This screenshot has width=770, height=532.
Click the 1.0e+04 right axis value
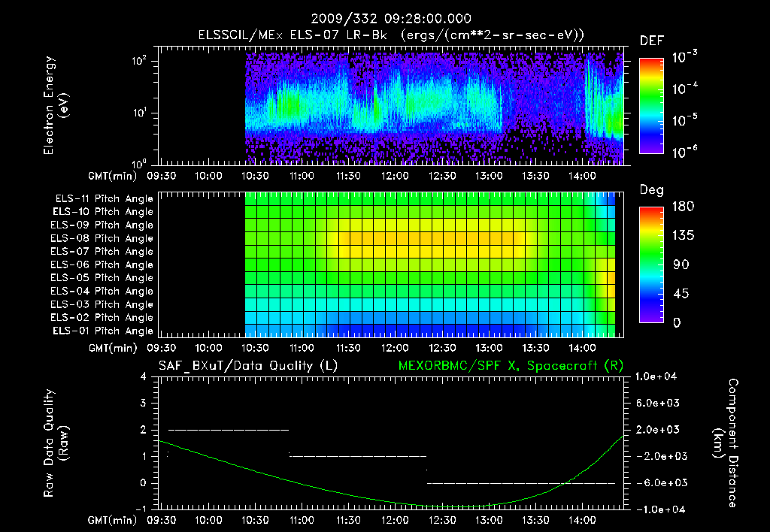click(x=656, y=376)
